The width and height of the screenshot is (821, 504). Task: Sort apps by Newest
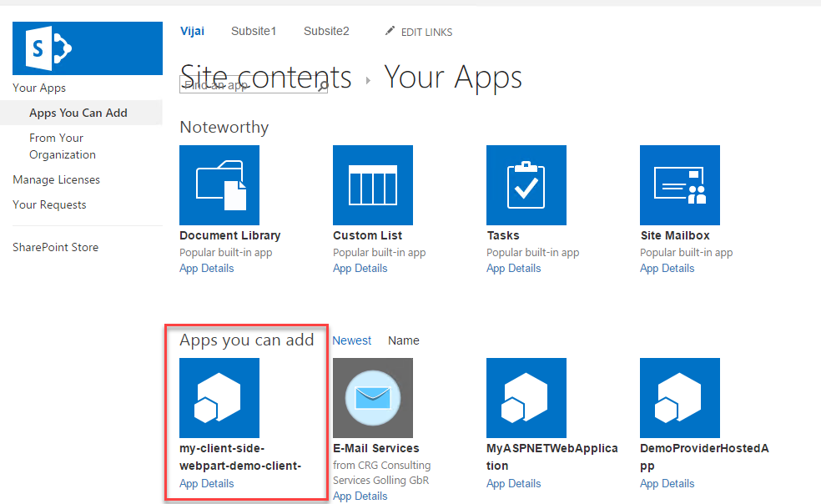(x=352, y=340)
